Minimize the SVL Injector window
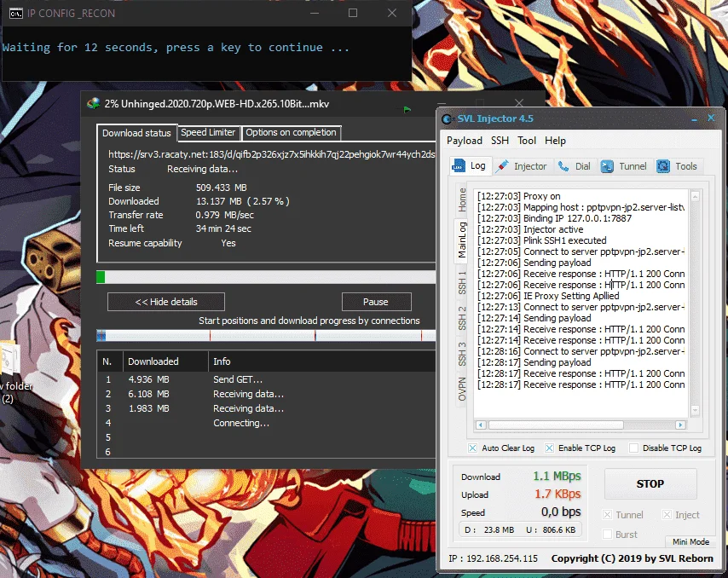 click(x=694, y=118)
